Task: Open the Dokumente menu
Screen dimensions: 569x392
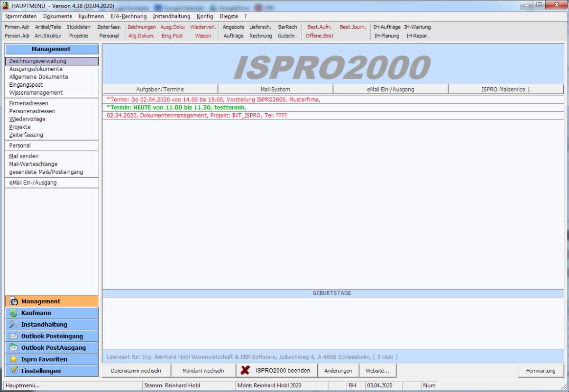Action: (57, 17)
